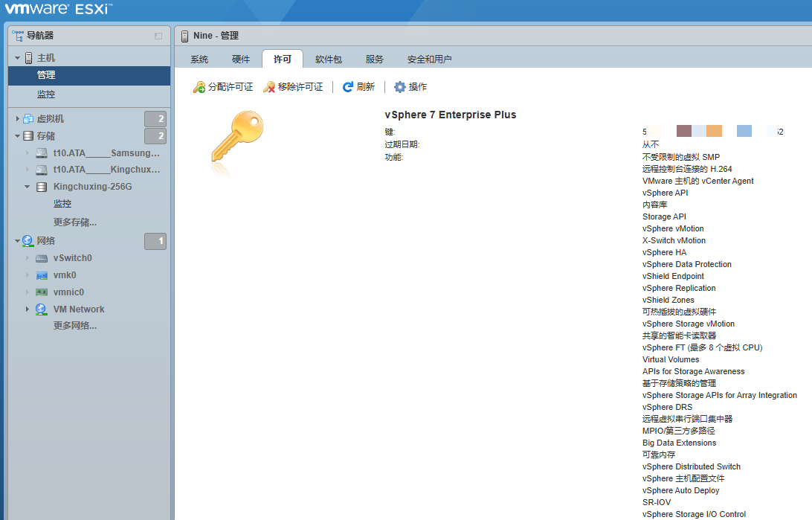Image resolution: width=812 pixels, height=520 pixels.
Task: Click the vSphere 7 Enterprise Plus heading
Action: point(451,115)
